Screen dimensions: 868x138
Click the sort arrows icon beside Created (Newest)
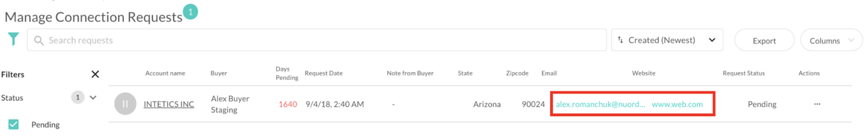coord(620,40)
